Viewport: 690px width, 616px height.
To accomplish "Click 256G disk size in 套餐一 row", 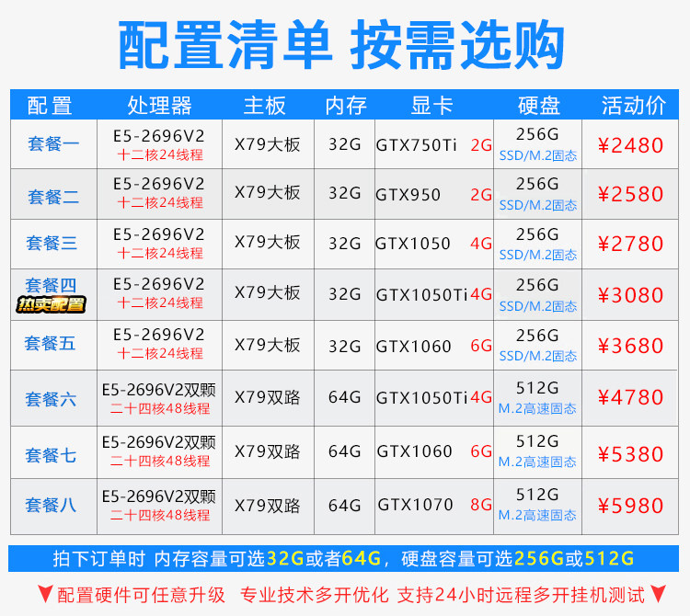I will point(537,134).
